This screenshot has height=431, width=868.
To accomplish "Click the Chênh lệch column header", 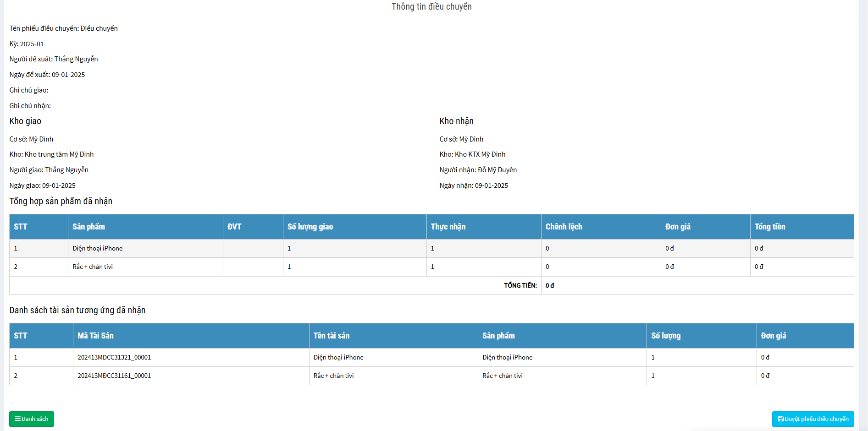I will (x=564, y=227).
